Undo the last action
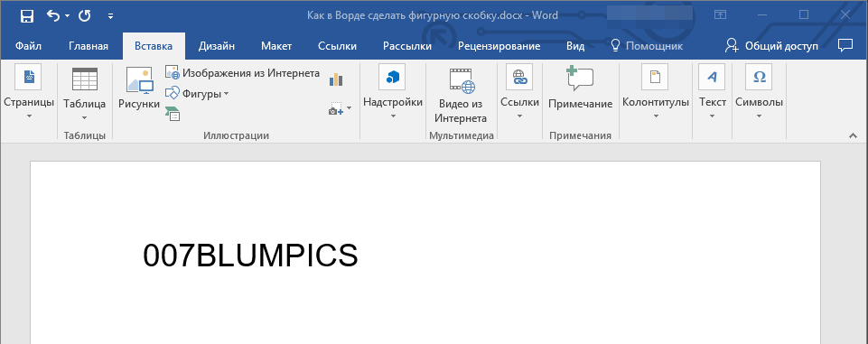This screenshot has width=868, height=344. (53, 15)
